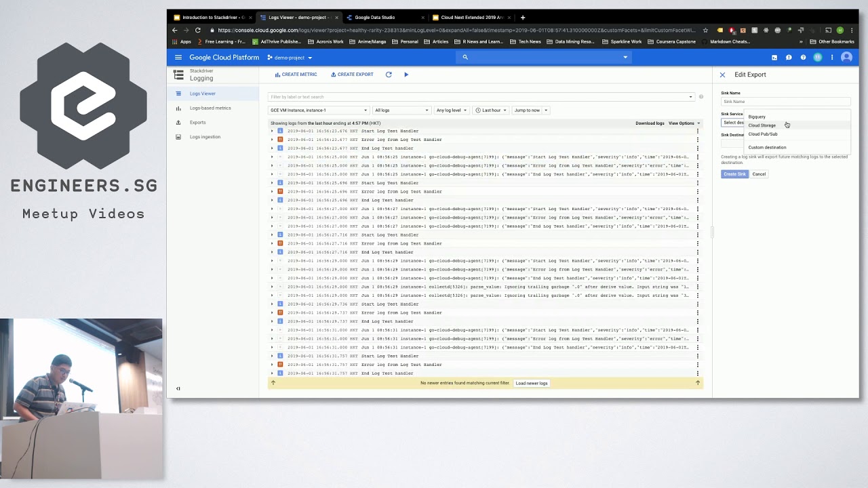Reload the page with browser refresh
Screen dimensions: 868x488
(x=198, y=30)
